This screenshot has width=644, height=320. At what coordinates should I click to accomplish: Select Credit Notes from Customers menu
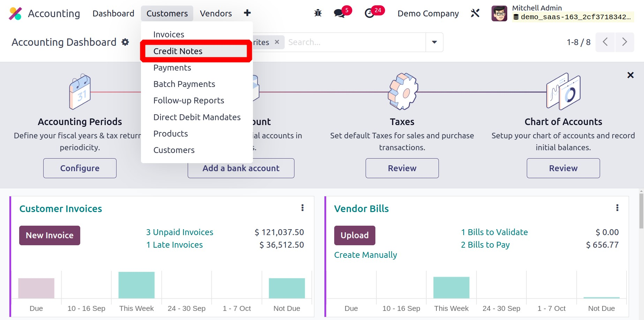pyautogui.click(x=178, y=51)
